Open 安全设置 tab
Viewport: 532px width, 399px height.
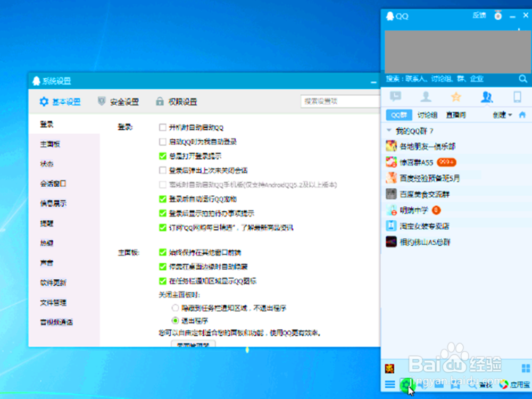[x=118, y=102]
